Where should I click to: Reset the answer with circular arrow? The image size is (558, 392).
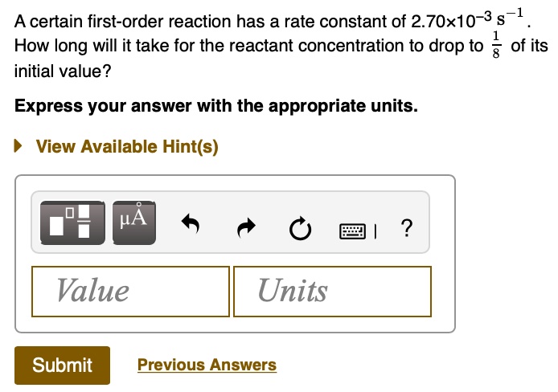click(x=299, y=230)
